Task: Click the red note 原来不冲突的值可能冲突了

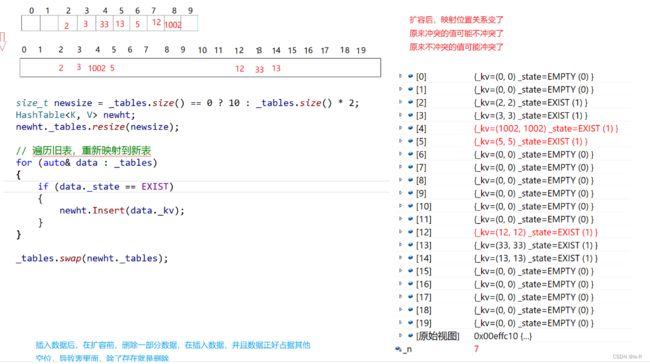Action: [456, 47]
